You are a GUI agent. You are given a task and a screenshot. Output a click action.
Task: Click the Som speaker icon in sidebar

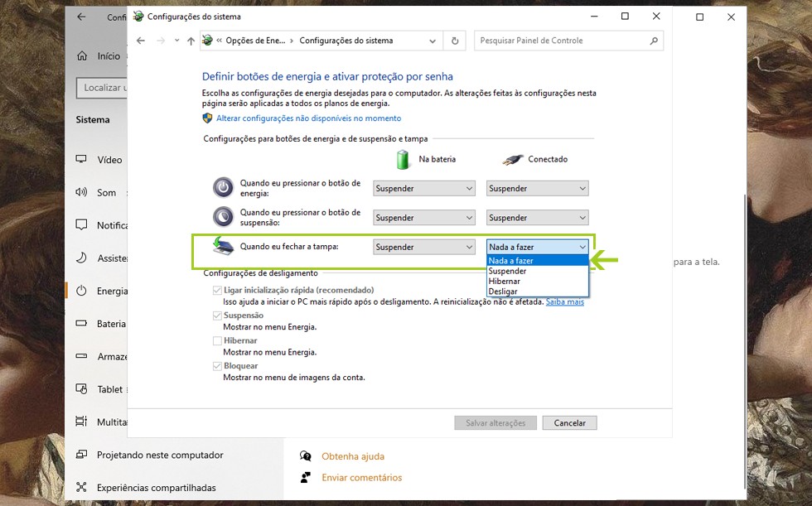81,192
